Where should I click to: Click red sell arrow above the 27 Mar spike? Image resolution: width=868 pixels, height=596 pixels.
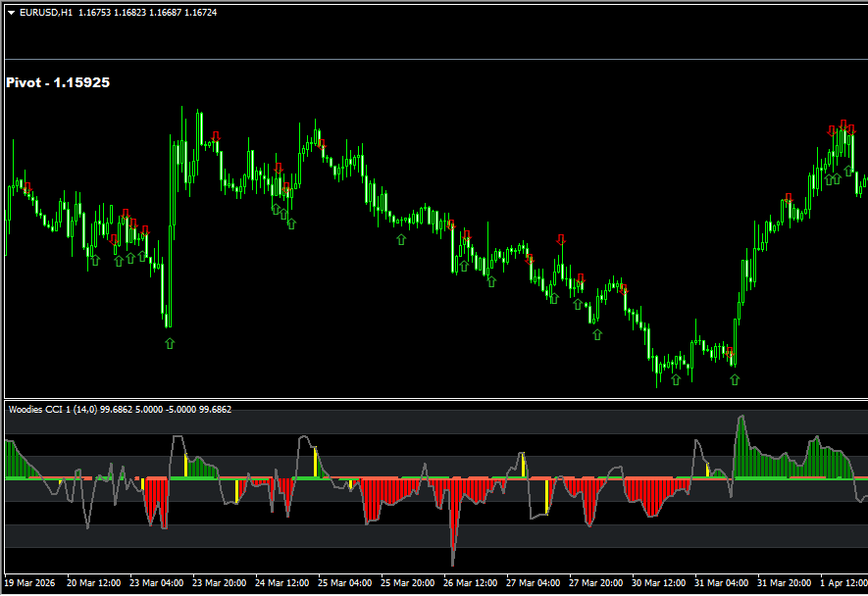(x=561, y=239)
